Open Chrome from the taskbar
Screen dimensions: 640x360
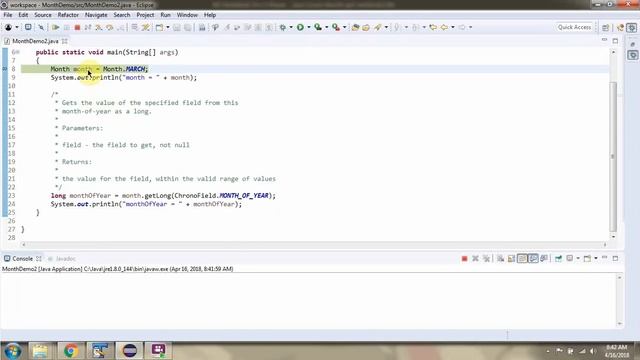coord(71,351)
